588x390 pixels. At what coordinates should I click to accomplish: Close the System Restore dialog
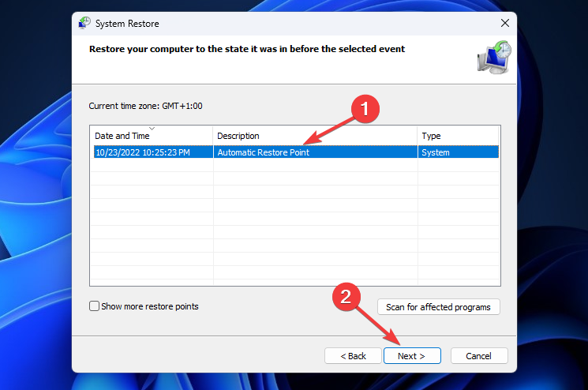click(505, 23)
